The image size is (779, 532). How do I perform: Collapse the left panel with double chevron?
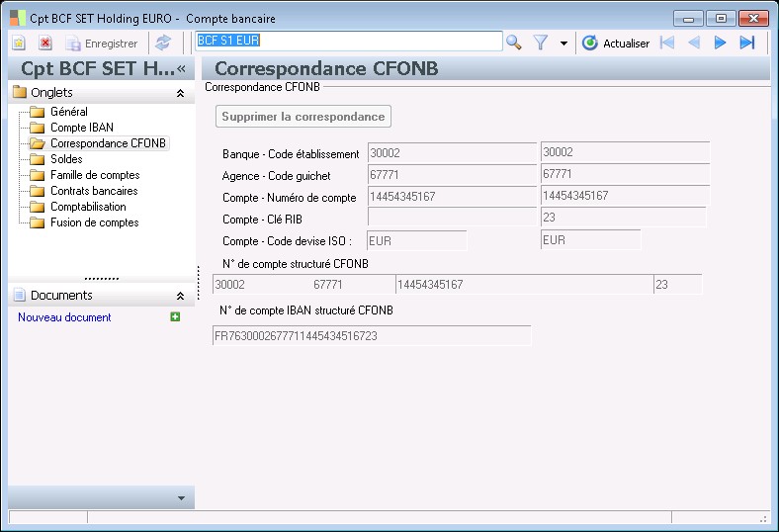click(x=181, y=68)
